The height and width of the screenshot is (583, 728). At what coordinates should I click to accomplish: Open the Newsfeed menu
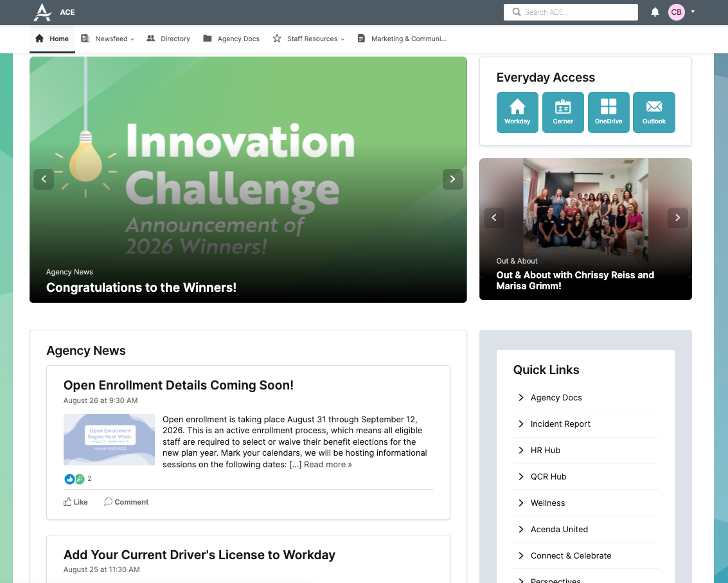108,39
